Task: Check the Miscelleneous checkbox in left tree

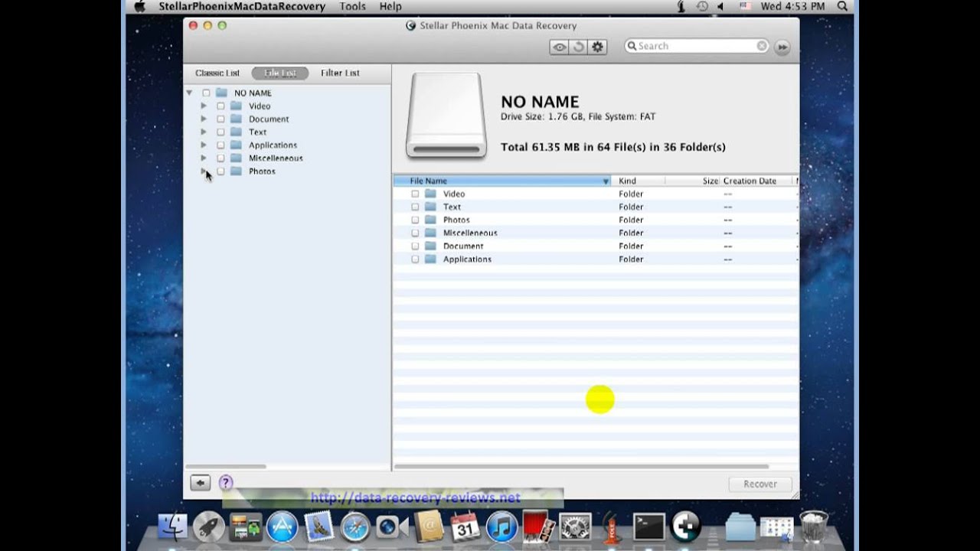Action: (x=220, y=158)
